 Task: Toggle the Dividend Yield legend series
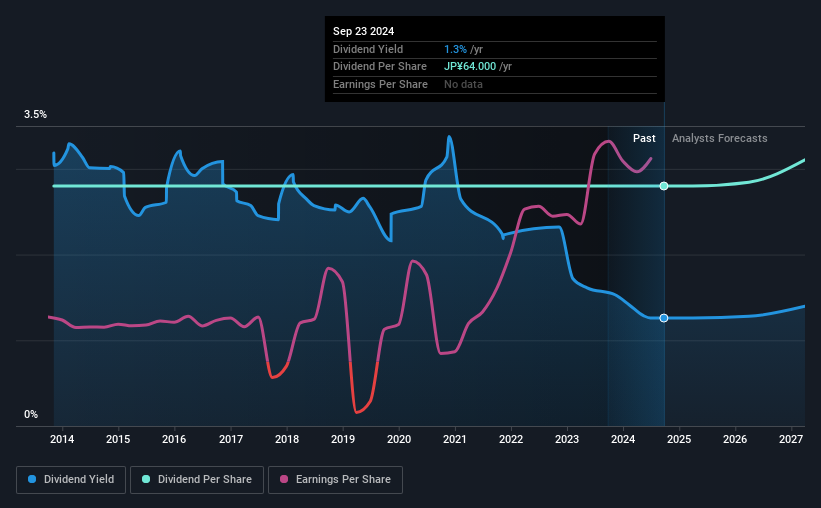pos(71,480)
